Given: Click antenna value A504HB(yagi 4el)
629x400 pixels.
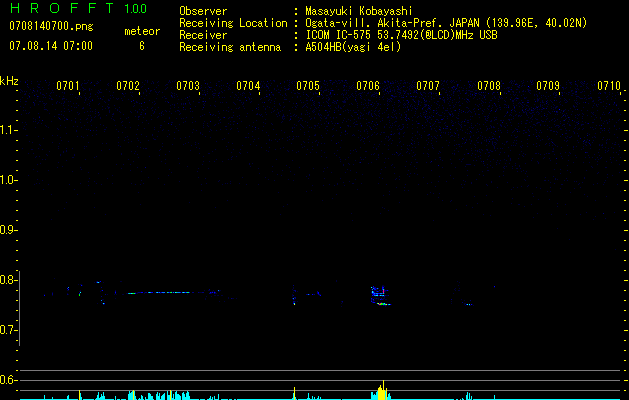Looking at the screenshot, I should tap(353, 47).
